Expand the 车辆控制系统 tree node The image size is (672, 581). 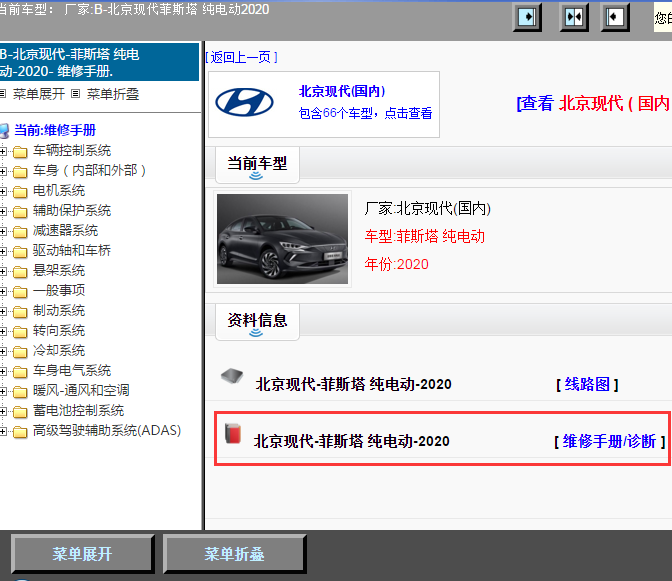pos(3,151)
